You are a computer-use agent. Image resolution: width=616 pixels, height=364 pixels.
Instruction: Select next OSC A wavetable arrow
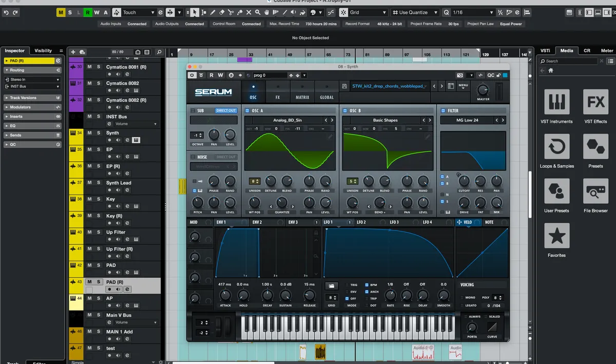tap(332, 120)
